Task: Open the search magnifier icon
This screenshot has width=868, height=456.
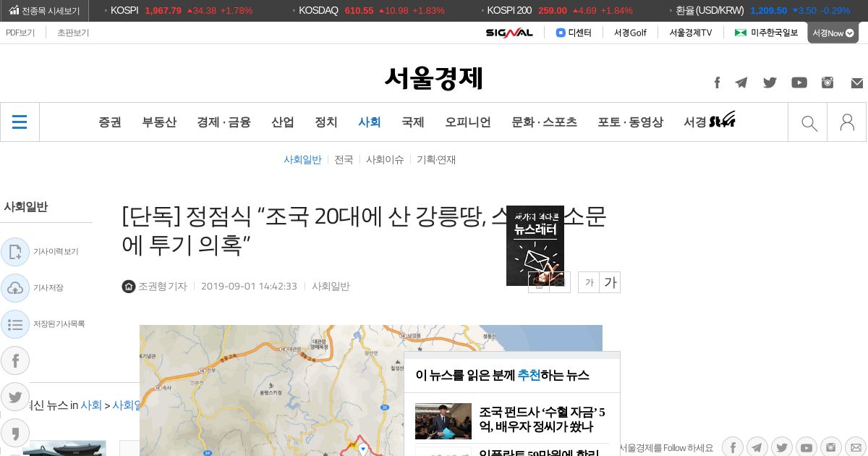Action: [x=809, y=123]
